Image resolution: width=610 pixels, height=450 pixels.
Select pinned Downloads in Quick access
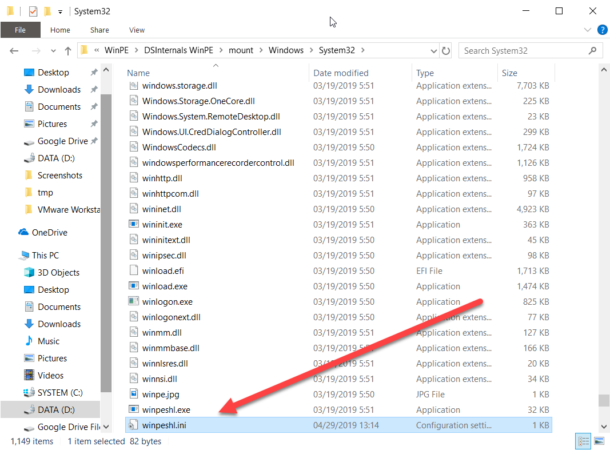tap(59, 89)
